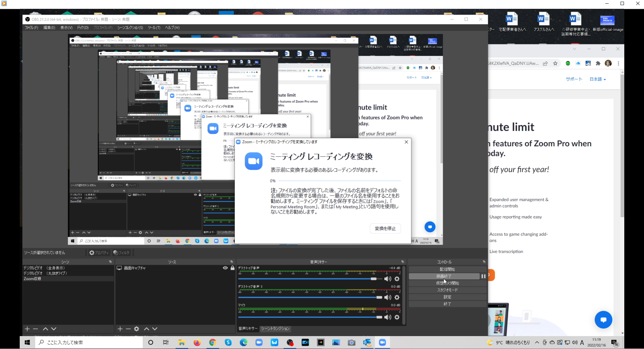Add a new source with the plus icon

pos(120,329)
